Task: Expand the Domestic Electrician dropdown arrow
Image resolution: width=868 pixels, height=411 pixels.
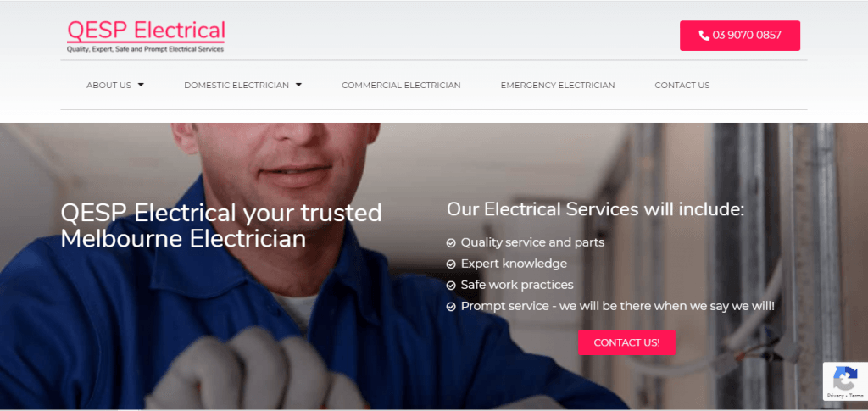Action: click(298, 85)
